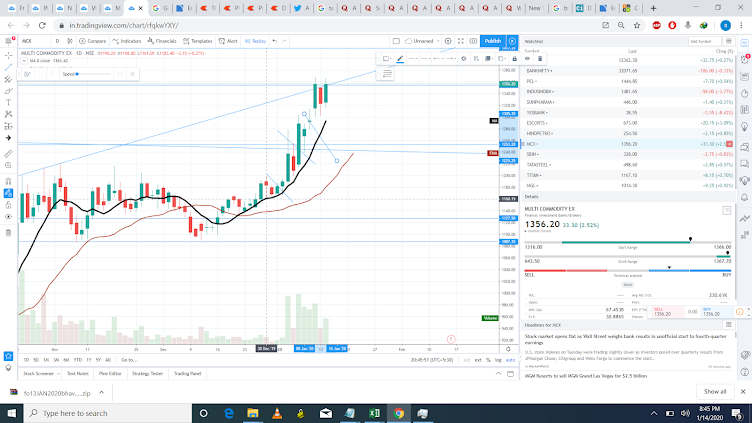The height and width of the screenshot is (423, 752).
Task: Select YESBANK row in the watchlist
Action: tap(629, 113)
